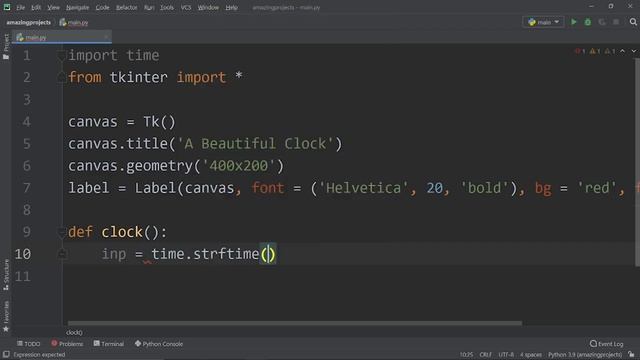The width and height of the screenshot is (640, 360).
Task: Click the Expression expected status message
Action: coord(39,355)
